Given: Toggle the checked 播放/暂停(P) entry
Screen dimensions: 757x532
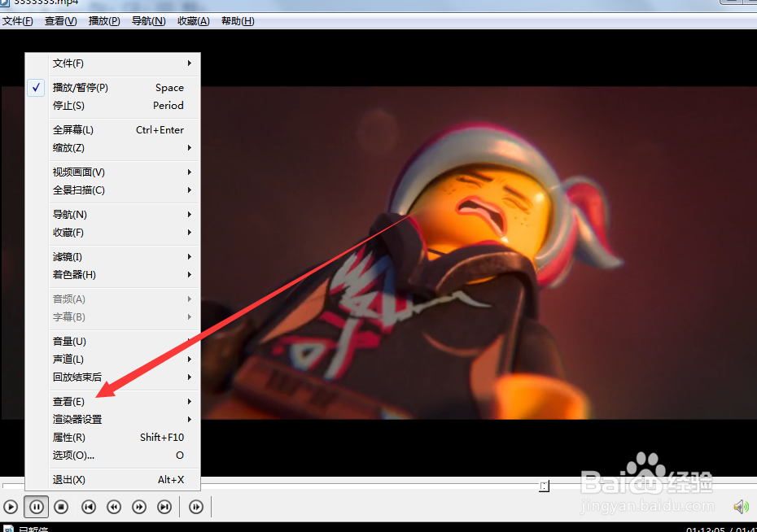Looking at the screenshot, I should tap(113, 88).
